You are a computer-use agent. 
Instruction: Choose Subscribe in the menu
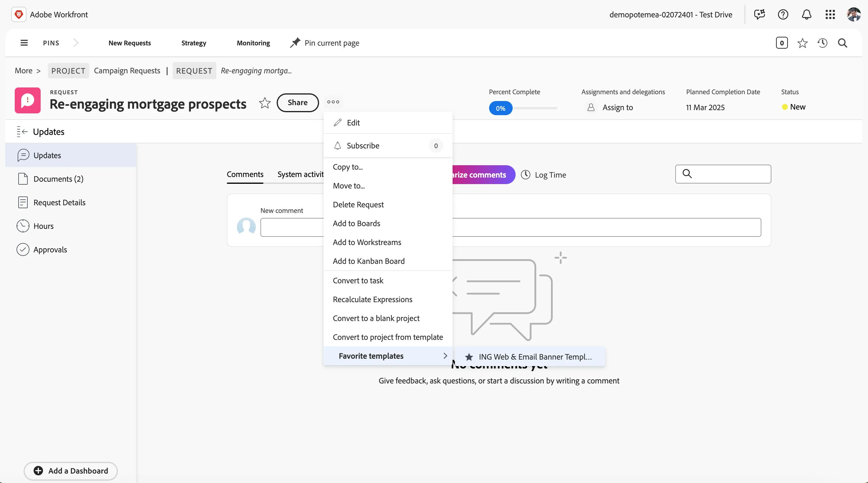point(388,145)
